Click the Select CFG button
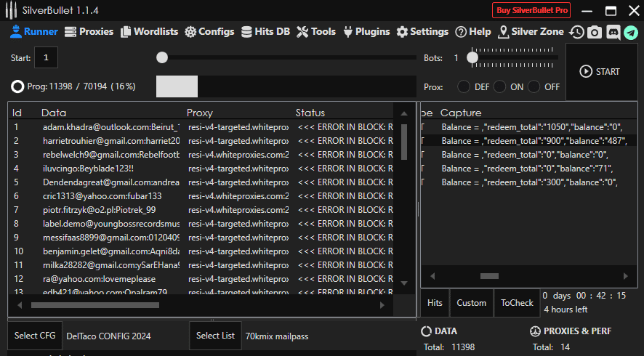Screen dimensions: 644x356 point(35,336)
